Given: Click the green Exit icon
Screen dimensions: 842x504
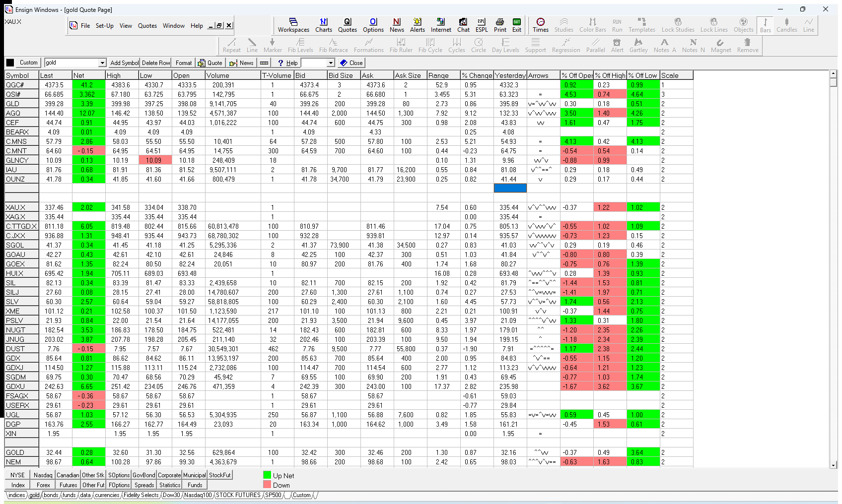Looking at the screenshot, I should pyautogui.click(x=517, y=25).
